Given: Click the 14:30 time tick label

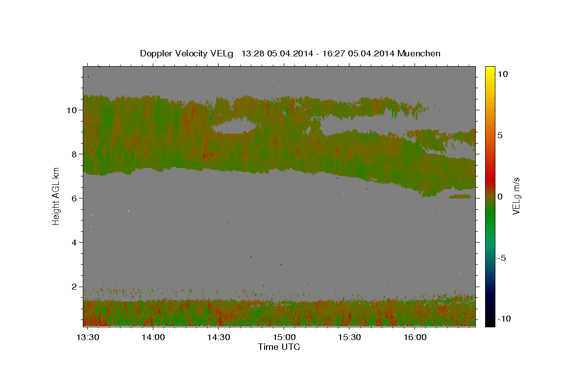Looking at the screenshot, I should (219, 338).
